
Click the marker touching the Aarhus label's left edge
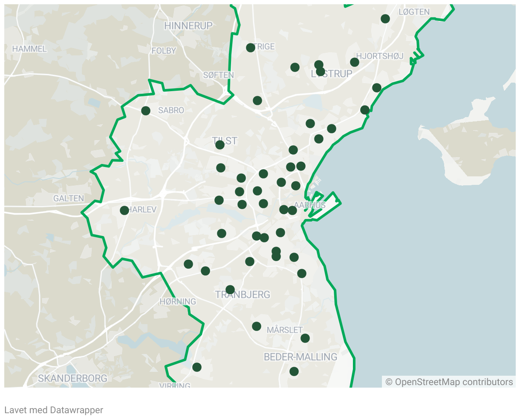coord(292,210)
